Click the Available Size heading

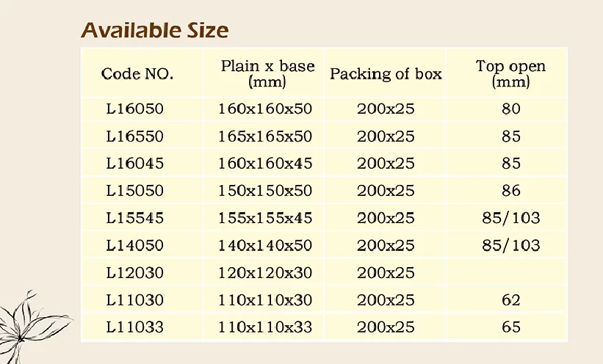pos(154,30)
